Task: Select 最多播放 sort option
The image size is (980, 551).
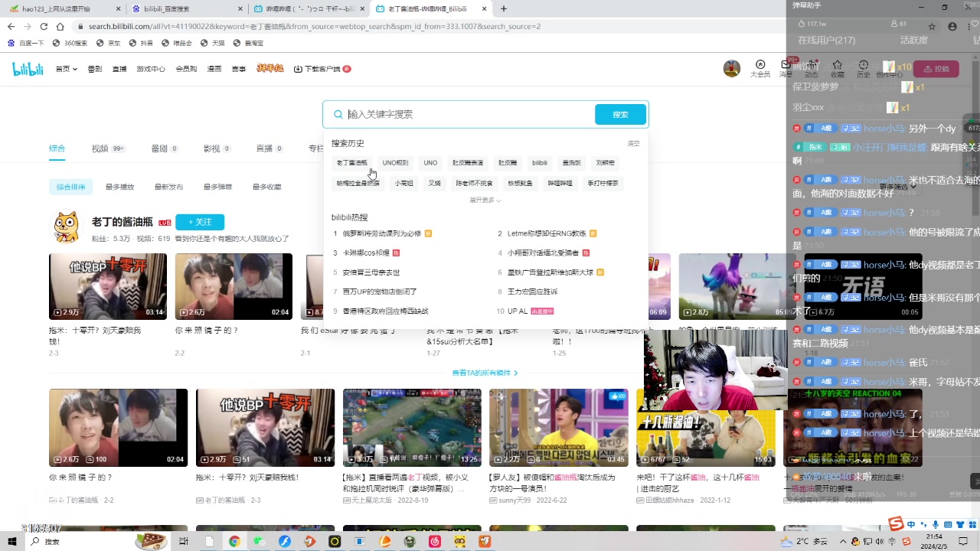Action: (119, 187)
